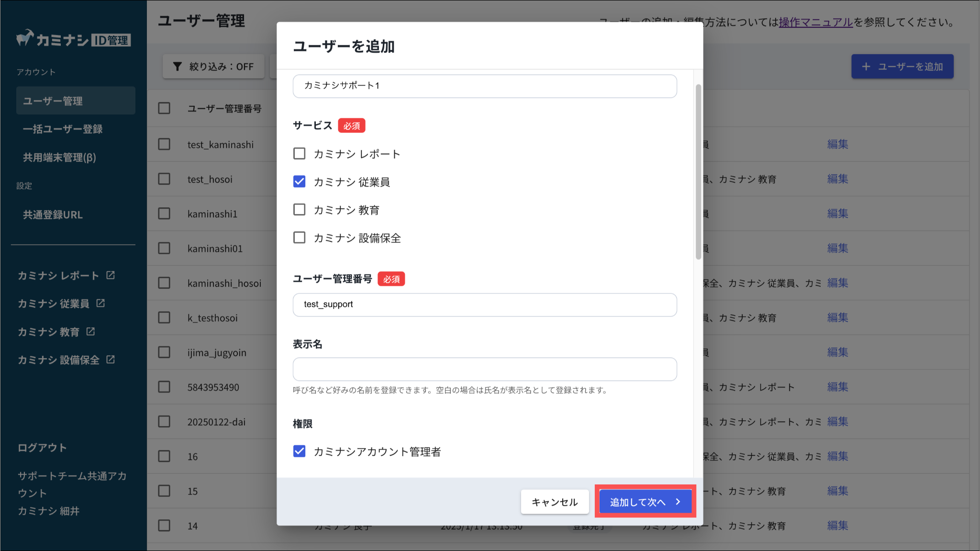The height and width of the screenshot is (551, 980).
Task: Click 編集 for the kaminashi1 row
Action: (x=837, y=214)
